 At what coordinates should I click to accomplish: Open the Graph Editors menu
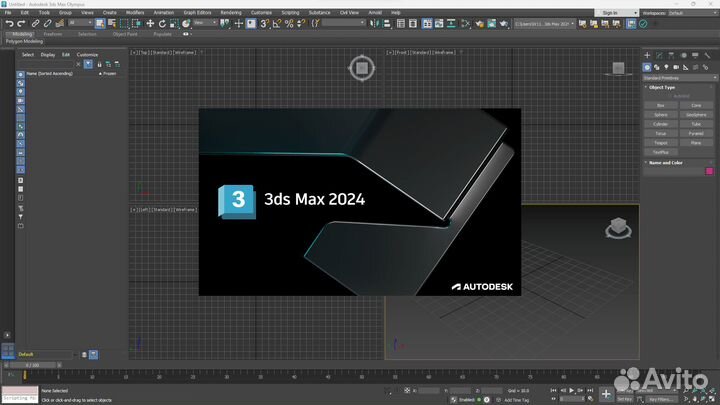(x=197, y=12)
